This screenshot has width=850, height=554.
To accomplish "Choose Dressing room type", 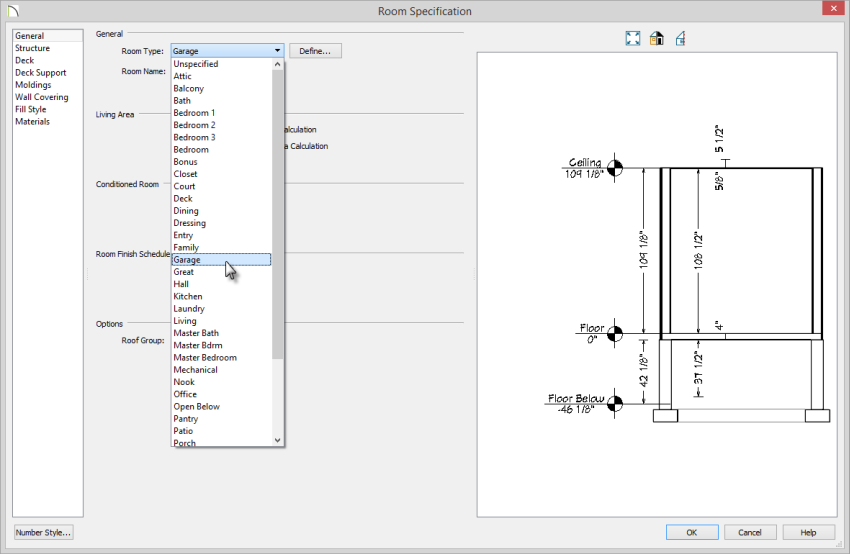I will click(x=221, y=223).
